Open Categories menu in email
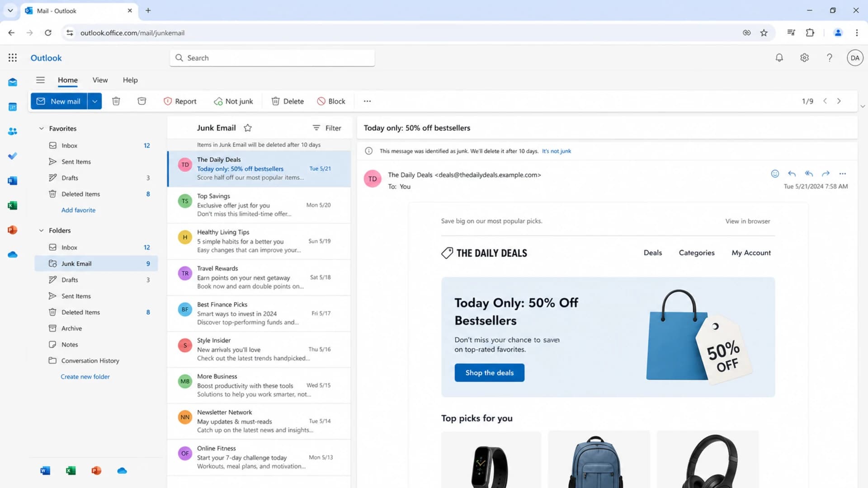Screen dimensions: 868x488 pyautogui.click(x=697, y=253)
